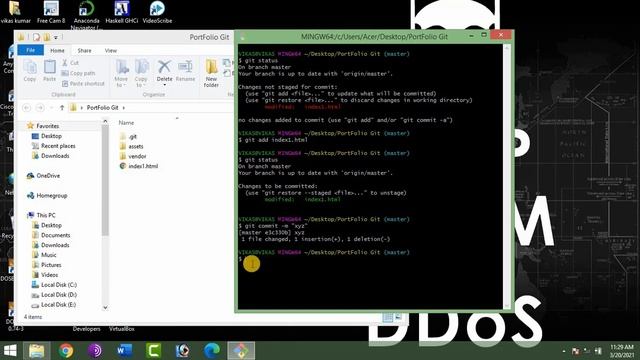The height and width of the screenshot is (360, 640).
Task: Open the Music folder in sidebar
Action: (44, 255)
